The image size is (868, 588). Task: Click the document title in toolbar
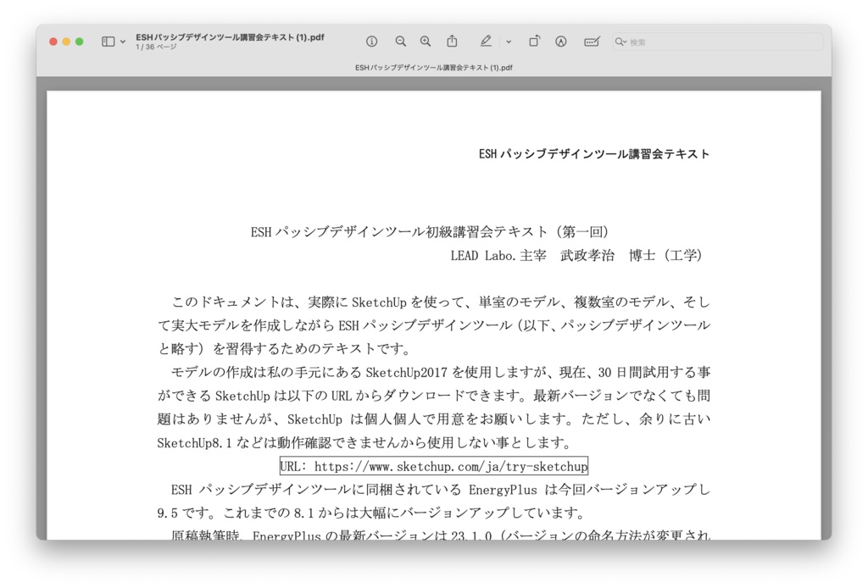point(230,37)
